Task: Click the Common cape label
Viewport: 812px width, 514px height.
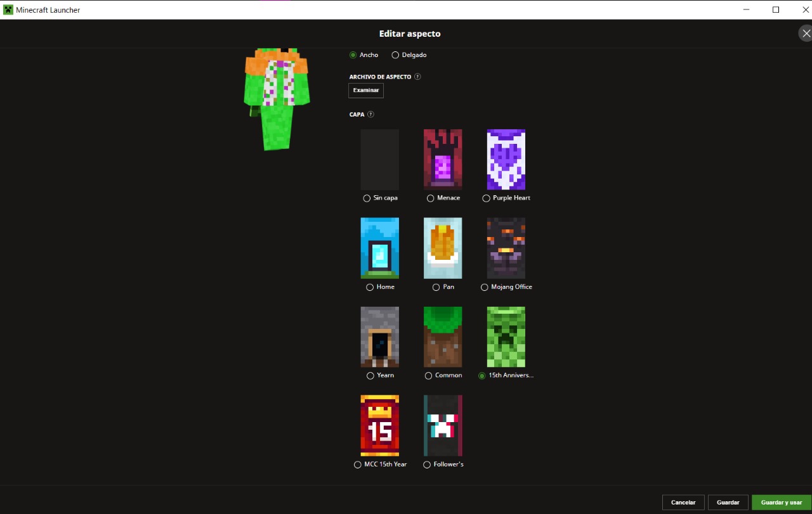Action: point(449,376)
